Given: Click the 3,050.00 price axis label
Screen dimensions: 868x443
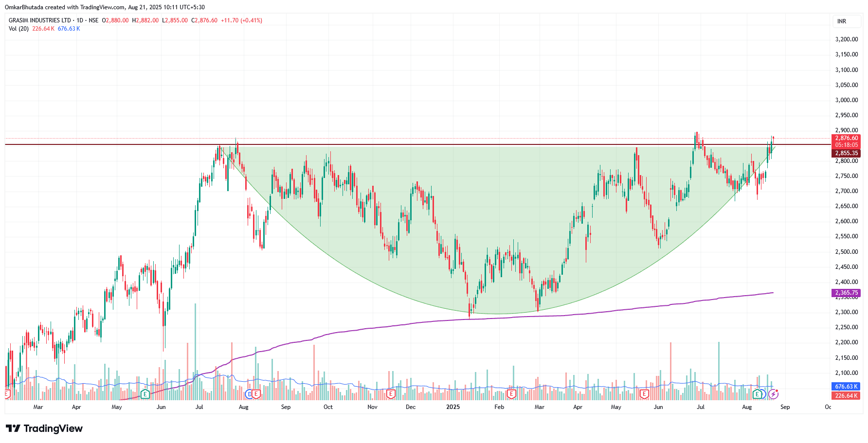Looking at the screenshot, I should (847, 85).
